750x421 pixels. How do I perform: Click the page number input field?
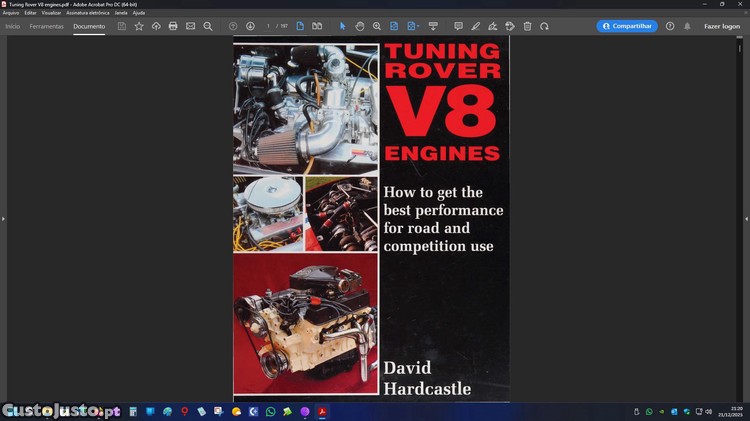pos(268,26)
